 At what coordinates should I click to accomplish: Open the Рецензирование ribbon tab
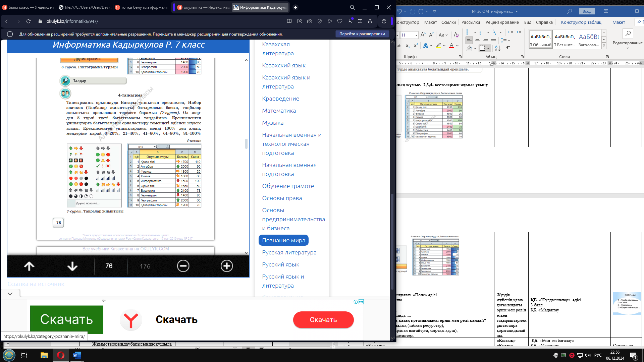pyautogui.click(x=502, y=22)
